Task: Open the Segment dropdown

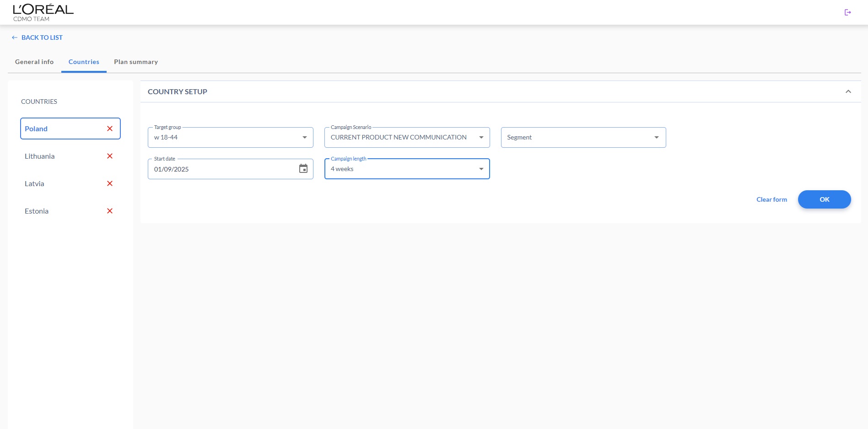Action: (x=583, y=137)
